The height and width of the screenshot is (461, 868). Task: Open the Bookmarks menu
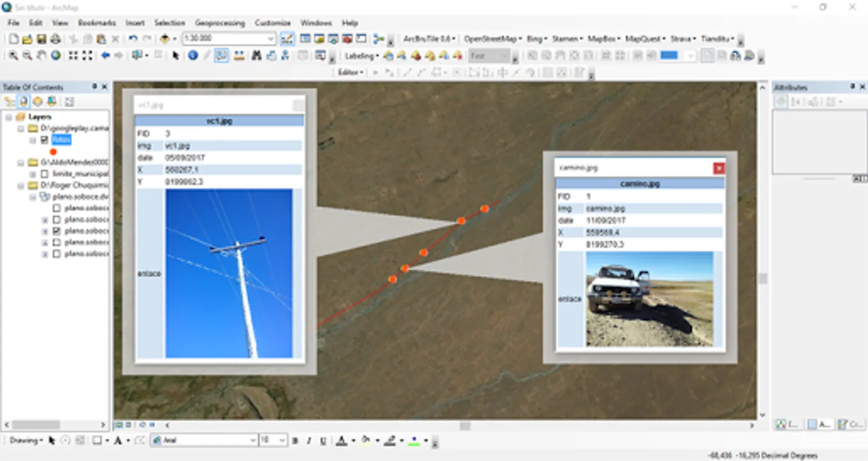click(x=96, y=23)
